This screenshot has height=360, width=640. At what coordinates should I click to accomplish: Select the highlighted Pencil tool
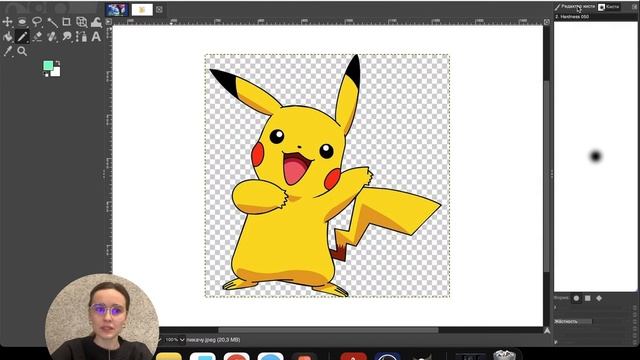tap(22, 37)
